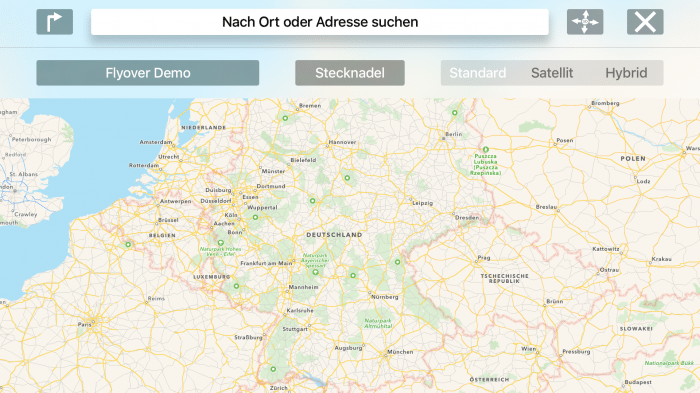Image resolution: width=700 pixels, height=393 pixels.
Task: Tap the Naturpark Hohes Venn-Eifel marker
Action: [221, 243]
